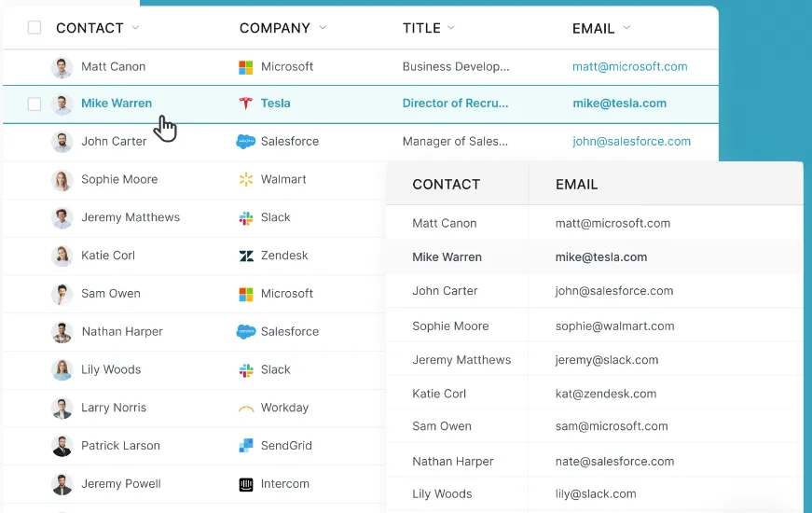The image size is (812, 513).
Task: Select Katie Corl in overlay table
Action: pyautogui.click(x=439, y=394)
